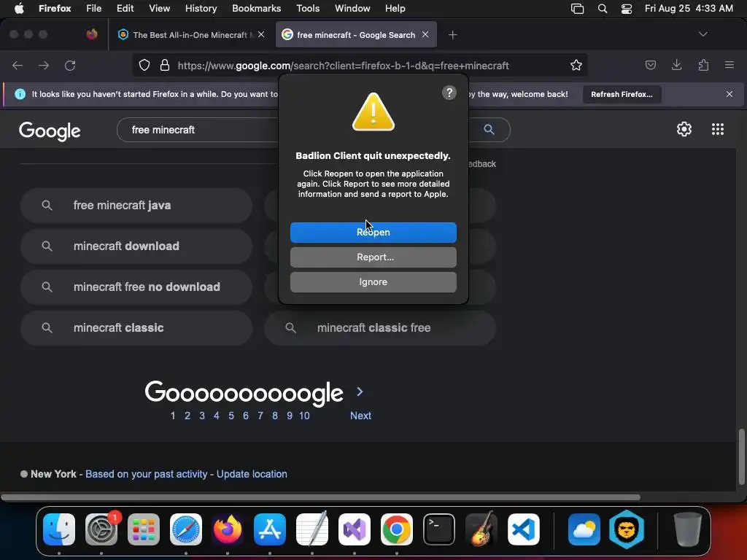
Task: Click Update location link
Action: pyautogui.click(x=252, y=474)
